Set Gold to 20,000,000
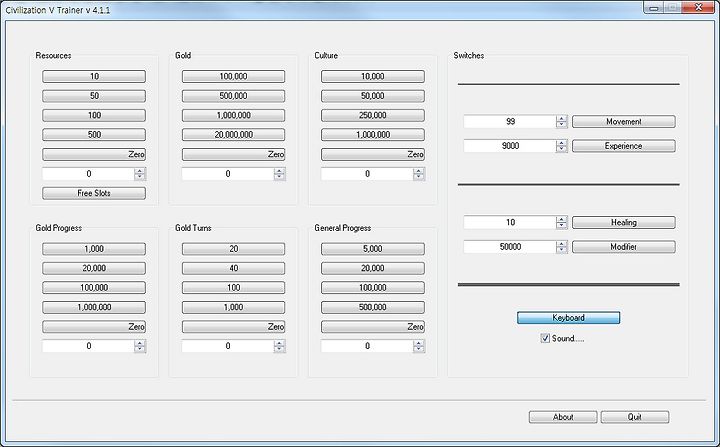The height and width of the screenshot is (447, 720). point(233,135)
